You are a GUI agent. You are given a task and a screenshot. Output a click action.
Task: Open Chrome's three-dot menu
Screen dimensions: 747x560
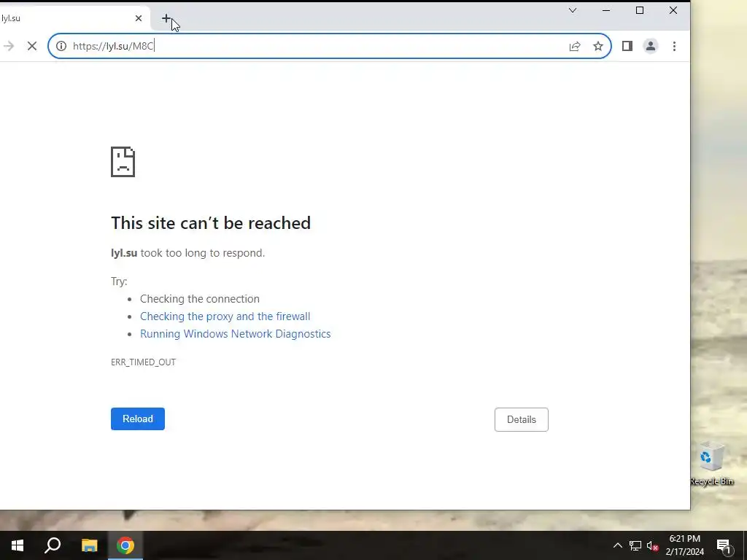[x=674, y=46]
